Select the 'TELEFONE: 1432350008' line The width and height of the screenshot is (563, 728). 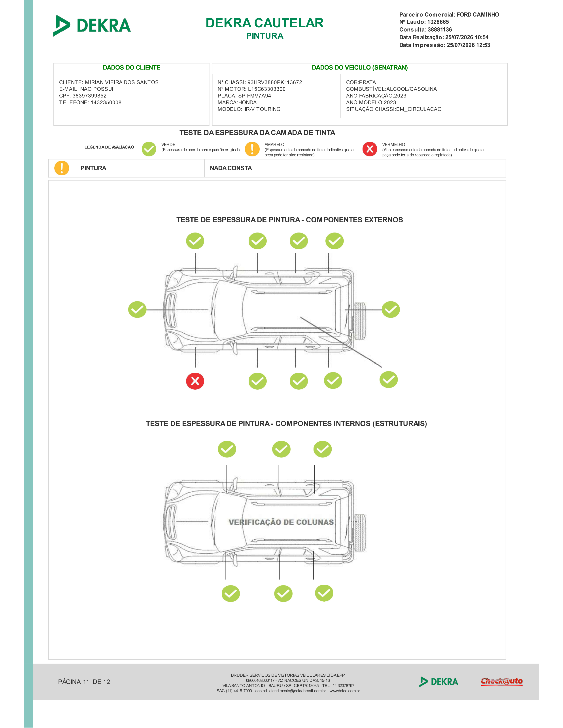pyautogui.click(x=90, y=102)
